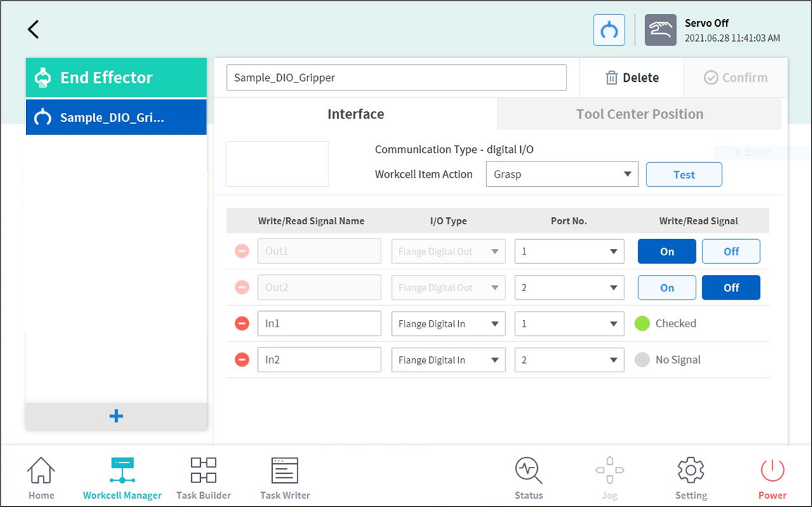This screenshot has width=812, height=507.
Task: Click the robot tool icon in header
Action: point(609,30)
